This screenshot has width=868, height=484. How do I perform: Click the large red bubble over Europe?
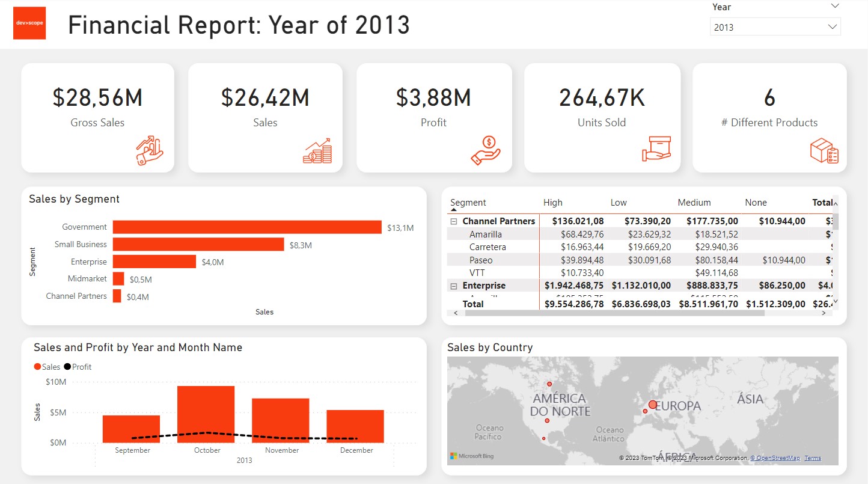point(652,405)
